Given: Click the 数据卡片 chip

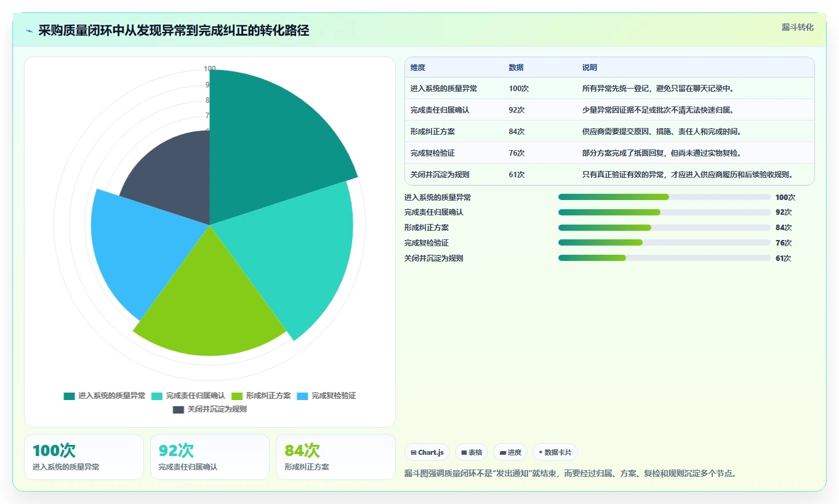Looking at the screenshot, I should 555,452.
